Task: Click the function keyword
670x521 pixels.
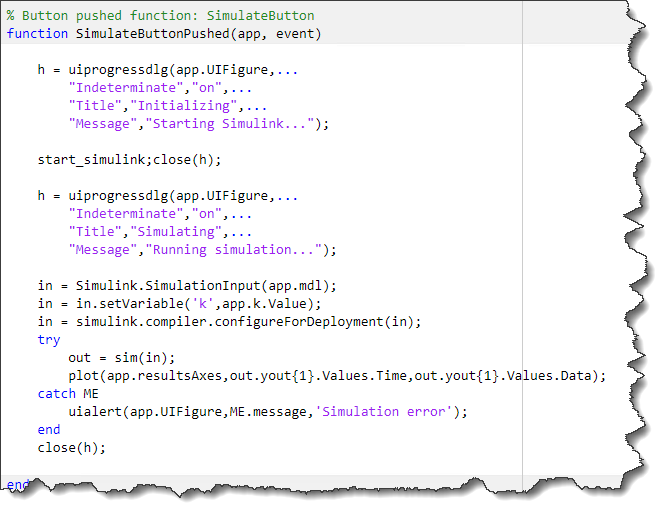Action: coord(37,34)
